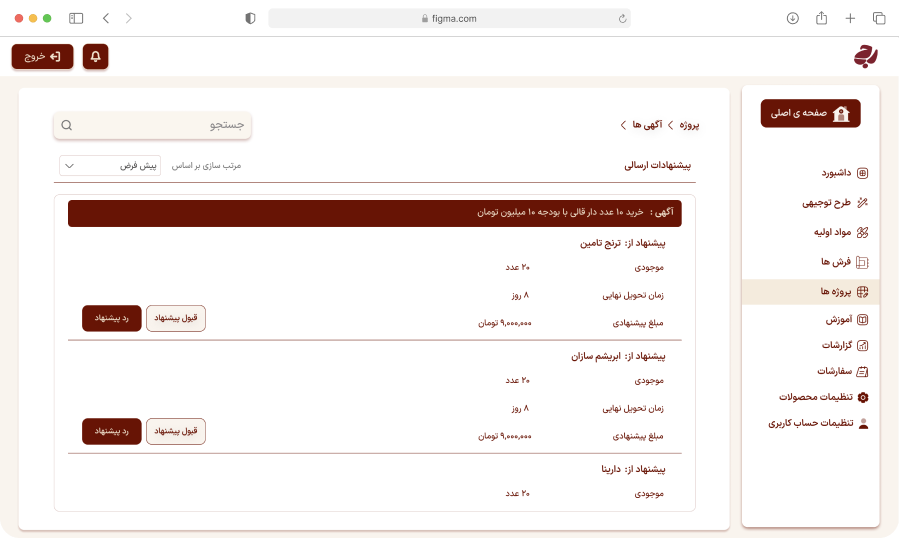Click the search magnifier icon
The height and width of the screenshot is (538, 899).
(x=67, y=126)
